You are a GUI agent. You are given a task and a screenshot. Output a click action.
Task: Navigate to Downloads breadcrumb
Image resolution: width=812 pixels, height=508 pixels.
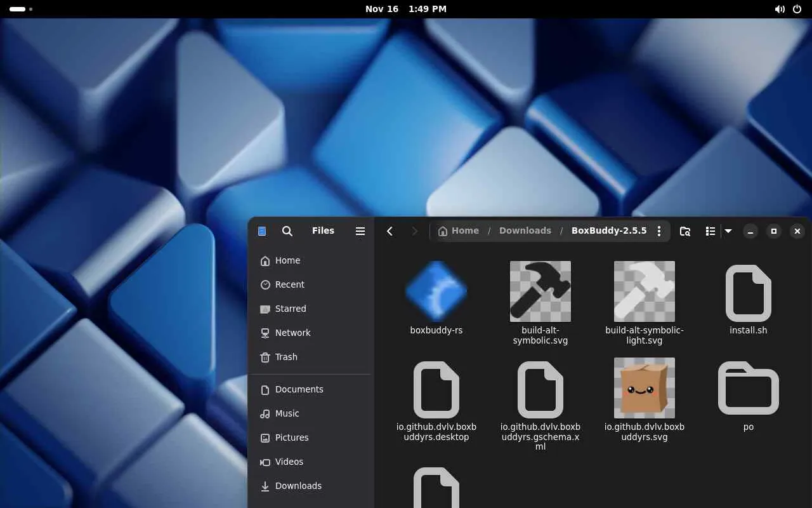click(525, 231)
